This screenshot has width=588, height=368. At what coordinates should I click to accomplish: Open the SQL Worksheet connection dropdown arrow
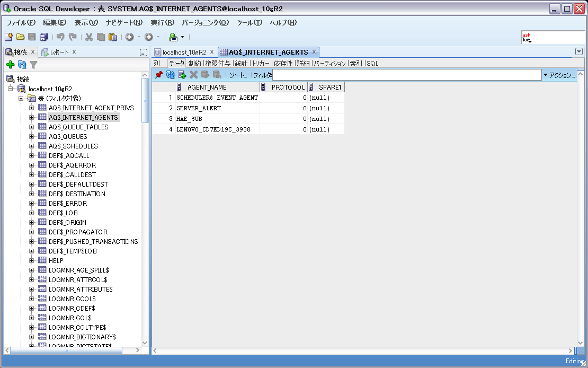[x=183, y=37]
